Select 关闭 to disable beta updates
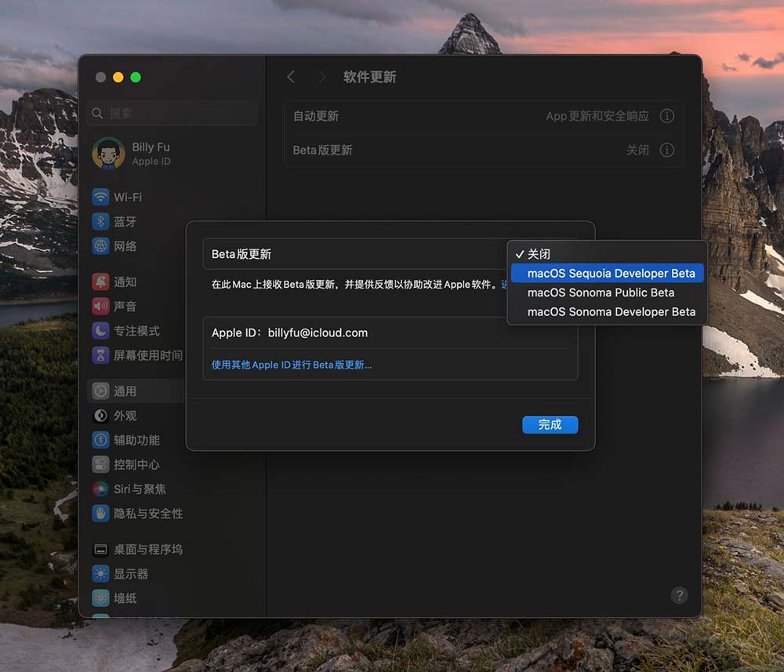 pos(540,254)
